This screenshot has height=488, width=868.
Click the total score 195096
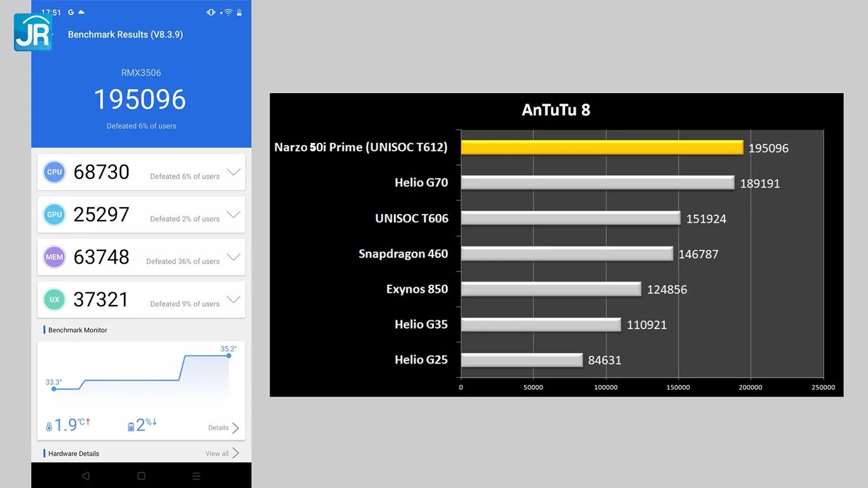140,100
